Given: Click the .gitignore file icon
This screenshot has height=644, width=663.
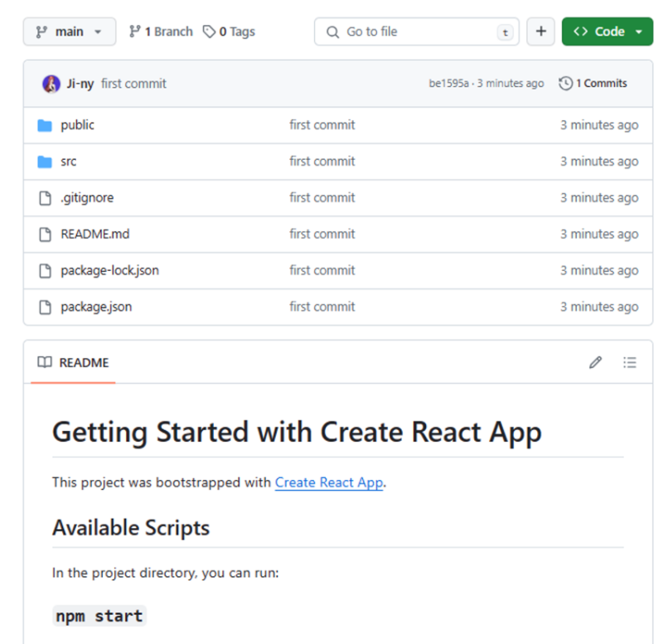Looking at the screenshot, I should pos(45,198).
